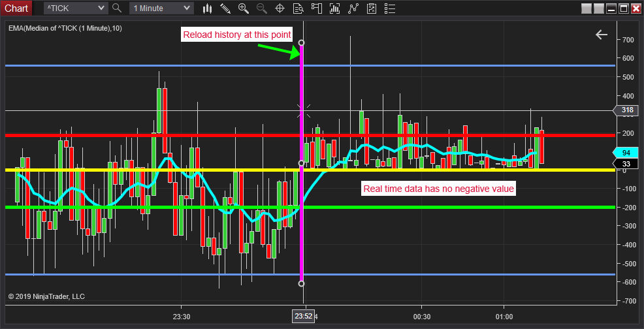Image resolution: width=644 pixels, height=329 pixels.
Task: Click the instrument search magnifier icon
Action: pos(117,8)
